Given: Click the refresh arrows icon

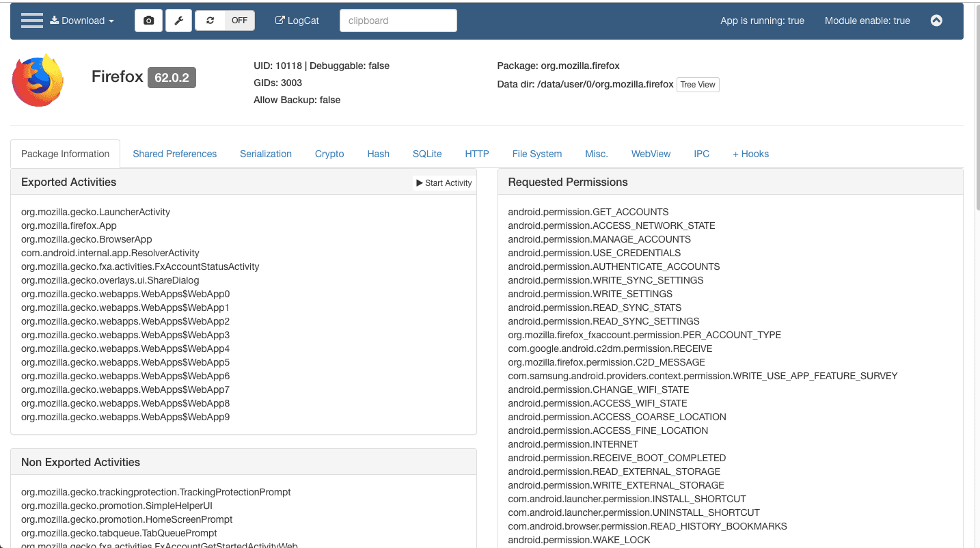Looking at the screenshot, I should 210,20.
